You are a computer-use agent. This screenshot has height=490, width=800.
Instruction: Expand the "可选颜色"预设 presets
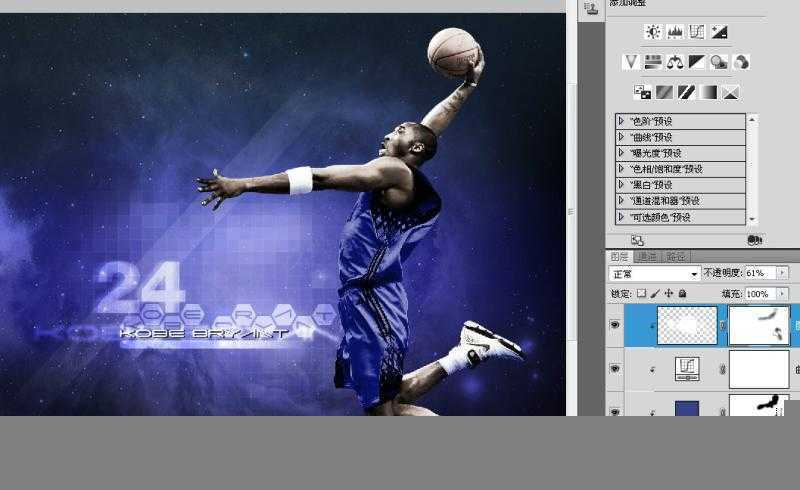click(621, 217)
